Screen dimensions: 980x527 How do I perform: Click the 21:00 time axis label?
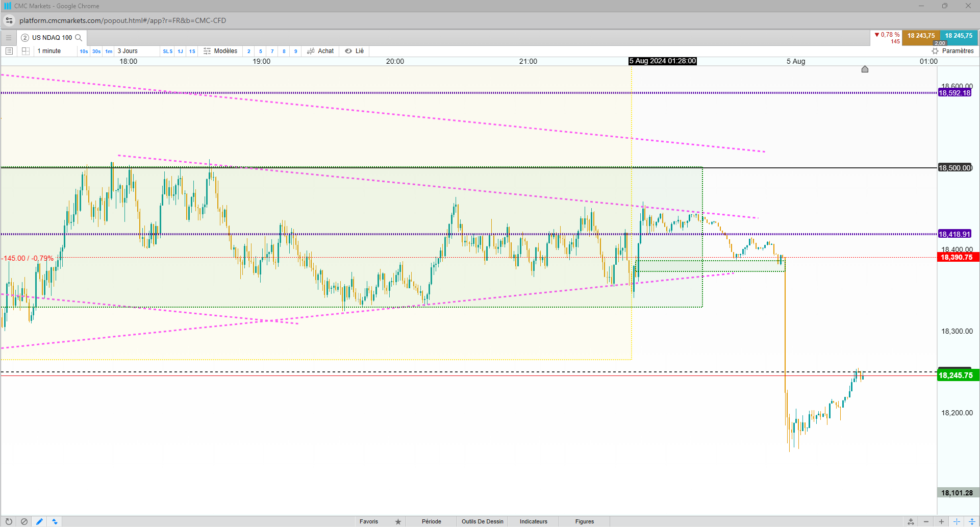click(528, 61)
